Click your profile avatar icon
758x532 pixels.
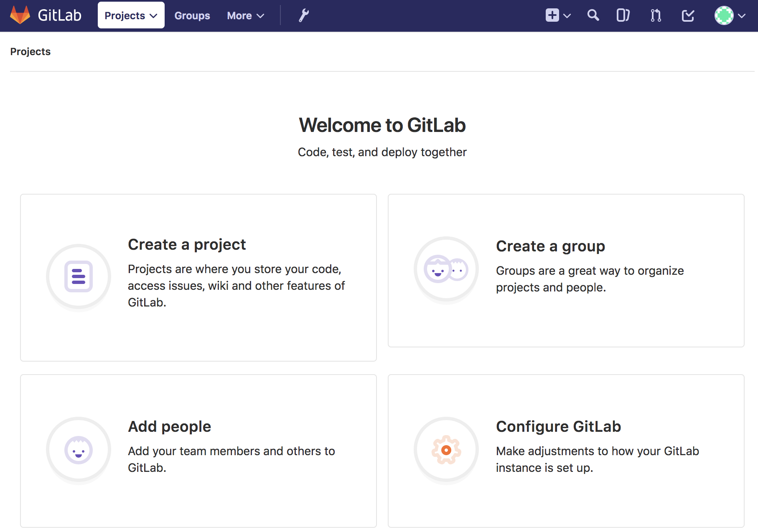pos(724,15)
